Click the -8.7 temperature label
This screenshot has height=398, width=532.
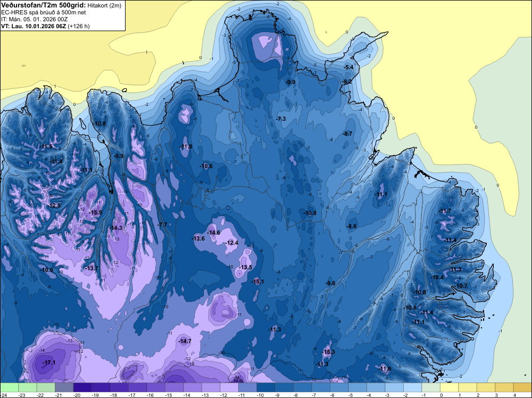347,134
